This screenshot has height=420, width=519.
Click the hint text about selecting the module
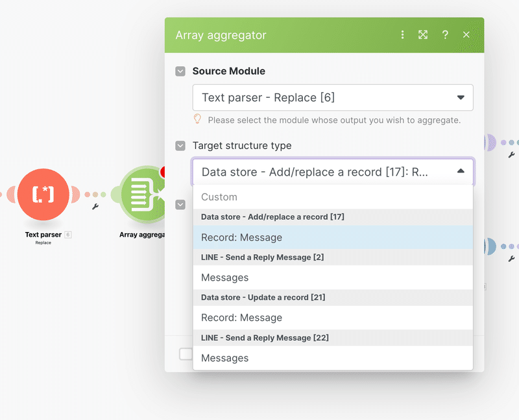click(334, 121)
